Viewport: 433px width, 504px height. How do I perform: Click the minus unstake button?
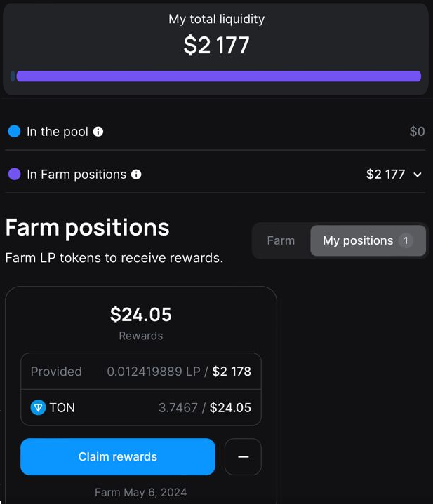pos(243,456)
